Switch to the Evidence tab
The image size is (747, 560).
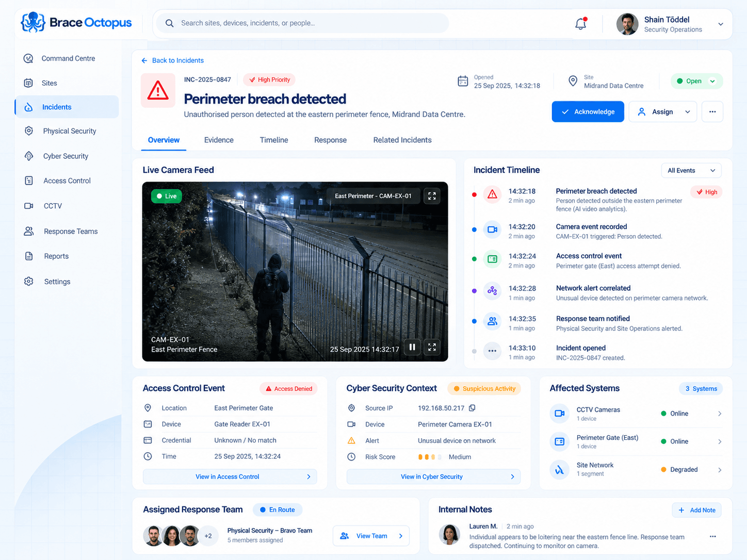pyautogui.click(x=219, y=140)
